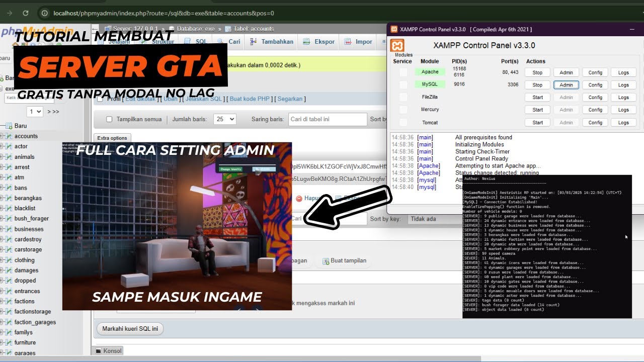Stop the Apache module in XAMPP
The image size is (644, 362).
click(537, 72)
